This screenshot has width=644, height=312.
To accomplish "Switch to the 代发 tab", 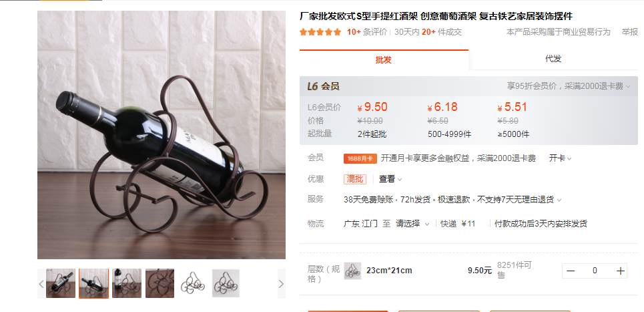I will [x=553, y=59].
